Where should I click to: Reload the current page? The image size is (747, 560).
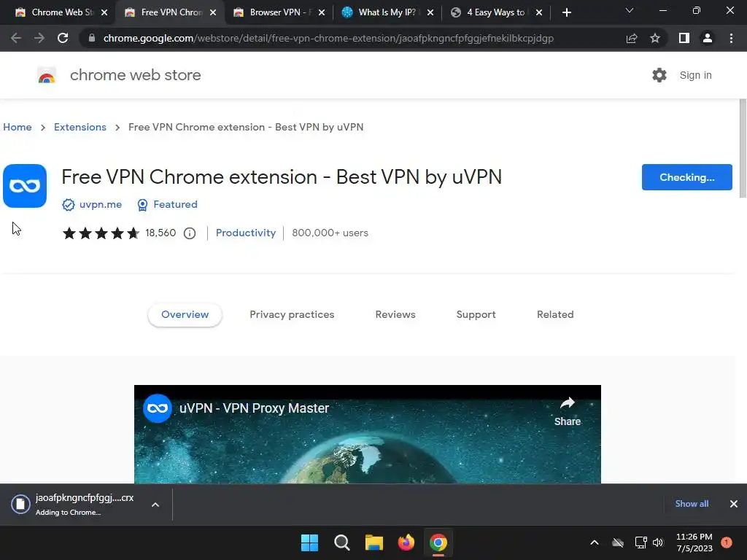click(x=63, y=38)
